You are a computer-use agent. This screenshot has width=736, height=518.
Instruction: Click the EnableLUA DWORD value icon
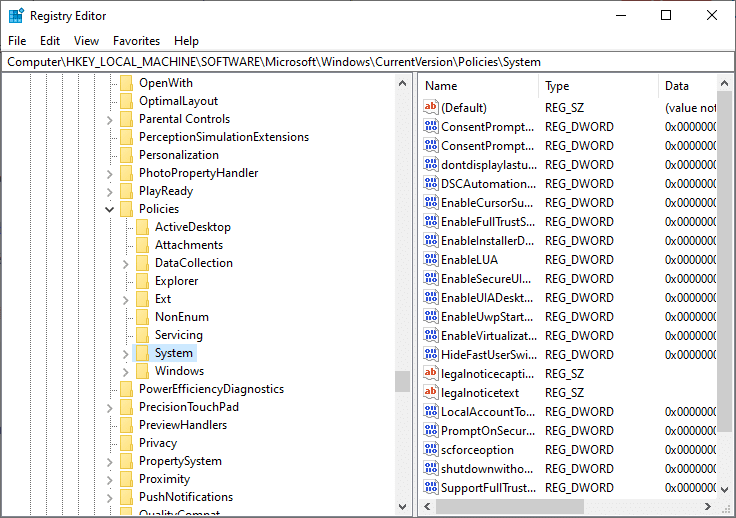(430, 259)
